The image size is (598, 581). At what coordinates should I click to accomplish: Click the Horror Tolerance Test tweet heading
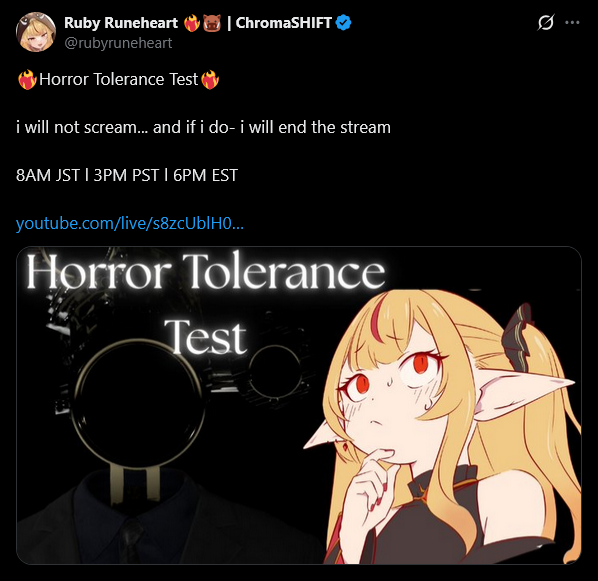pyautogui.click(x=119, y=79)
